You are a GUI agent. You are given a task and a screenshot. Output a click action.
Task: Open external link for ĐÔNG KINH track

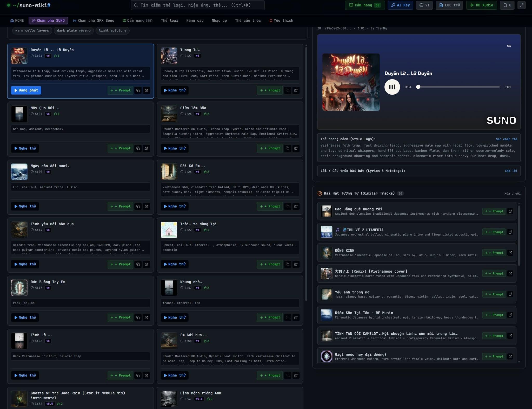click(x=510, y=253)
